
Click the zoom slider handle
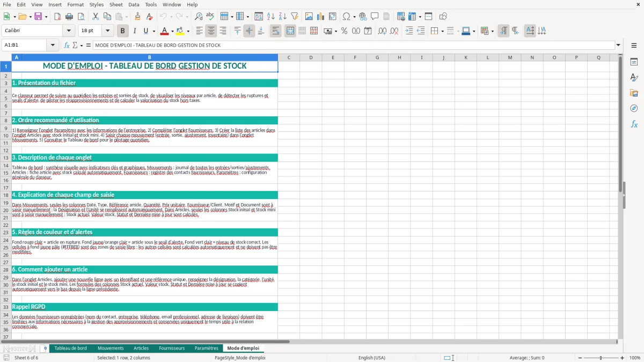[601, 358]
